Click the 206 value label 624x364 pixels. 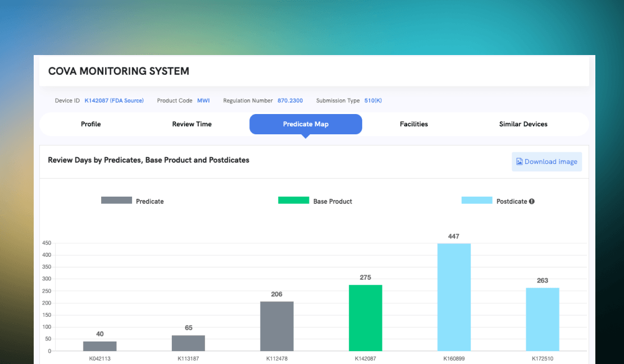(276, 294)
